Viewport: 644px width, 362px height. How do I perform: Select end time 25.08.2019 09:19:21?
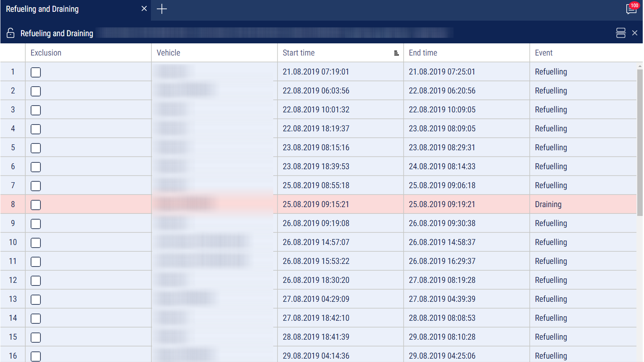click(442, 204)
